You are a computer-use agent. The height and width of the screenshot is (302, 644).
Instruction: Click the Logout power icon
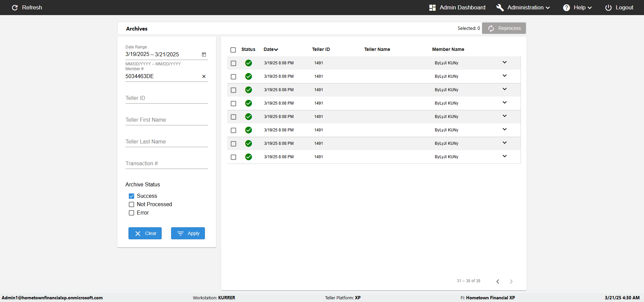click(608, 7)
